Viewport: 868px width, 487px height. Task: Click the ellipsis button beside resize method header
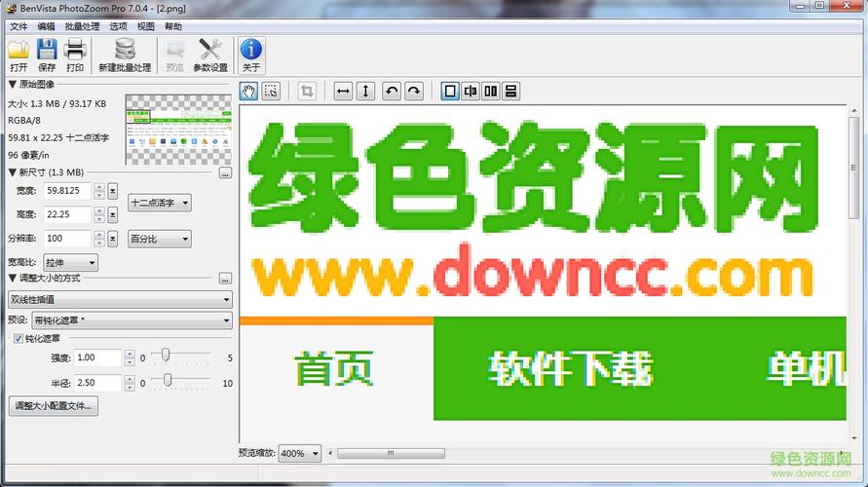coord(225,279)
